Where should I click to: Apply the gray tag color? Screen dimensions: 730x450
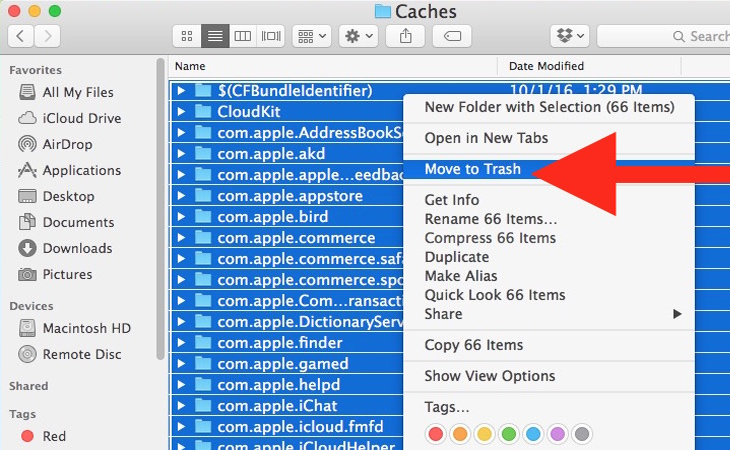tap(582, 434)
